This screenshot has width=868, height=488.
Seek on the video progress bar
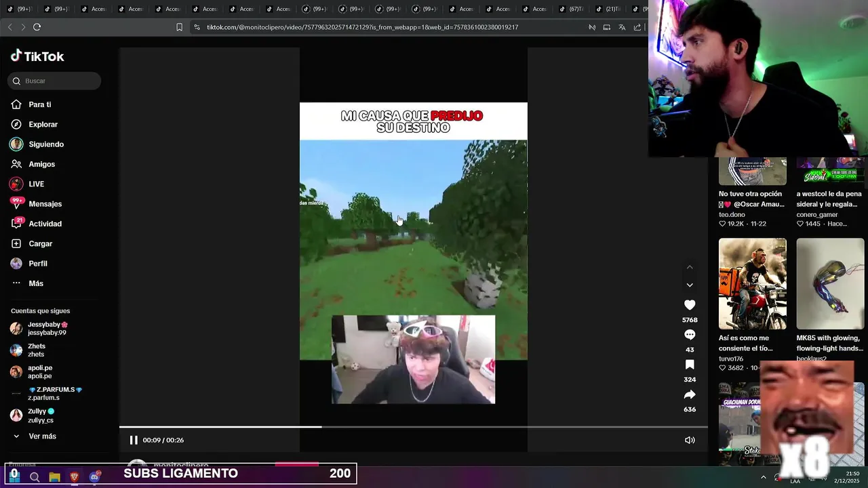[414, 427]
